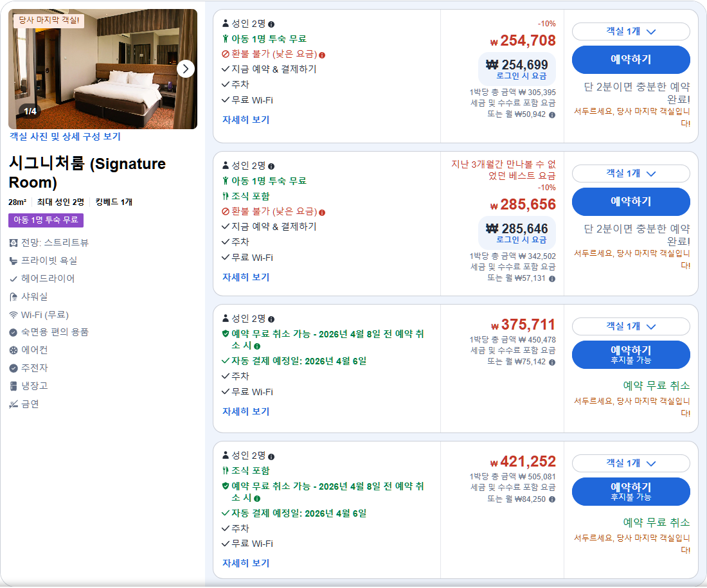Click the Wi-Fi (무료) amenity icon
The width and height of the screenshot is (707, 588).
tap(13, 315)
